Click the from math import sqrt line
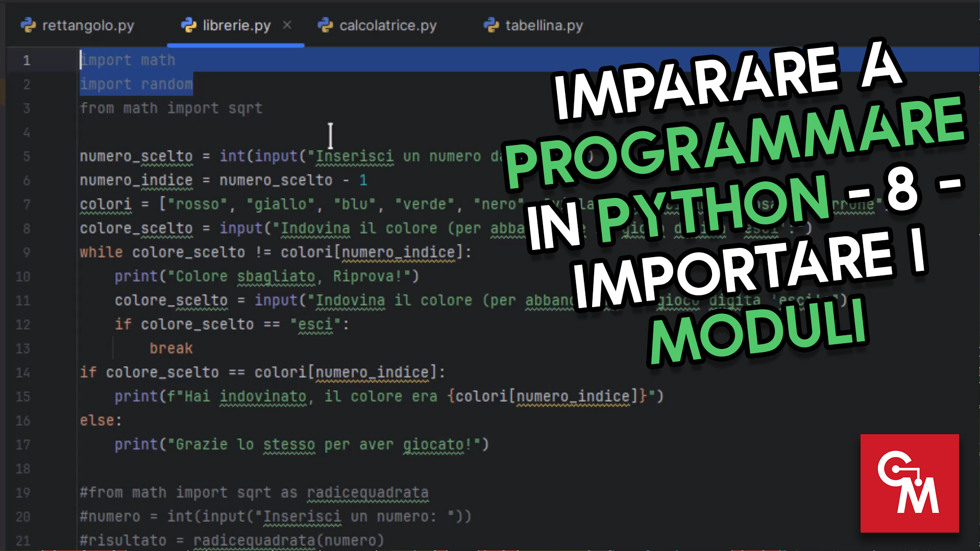Viewport: 980px width, 551px height. point(170,108)
